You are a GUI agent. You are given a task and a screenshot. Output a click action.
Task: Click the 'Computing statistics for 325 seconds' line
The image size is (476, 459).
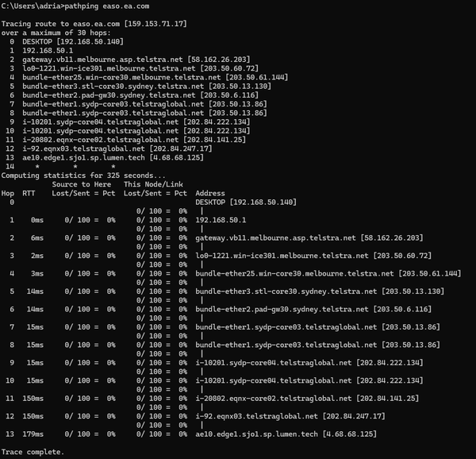click(84, 175)
